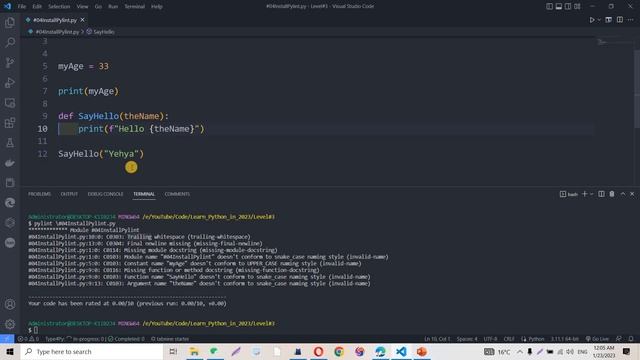Open the Manage gear menu
This screenshot has width=640, height=360.
10,324
